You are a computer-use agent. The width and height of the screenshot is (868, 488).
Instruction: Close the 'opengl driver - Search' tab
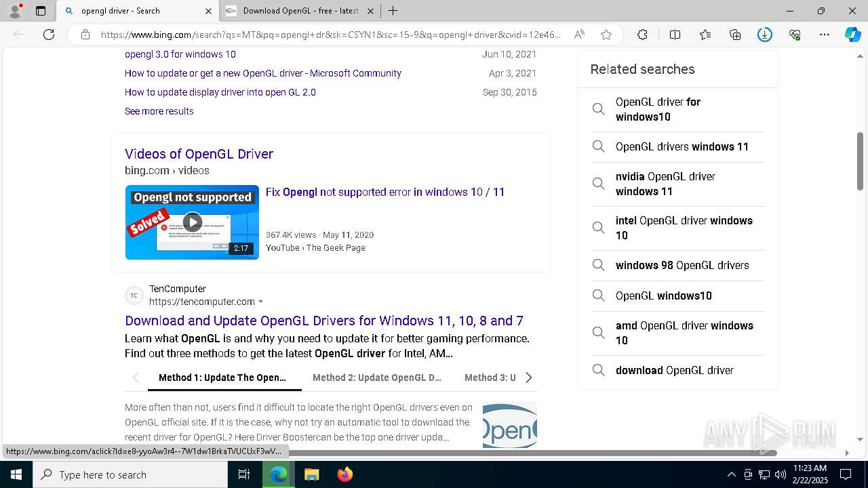[208, 11]
